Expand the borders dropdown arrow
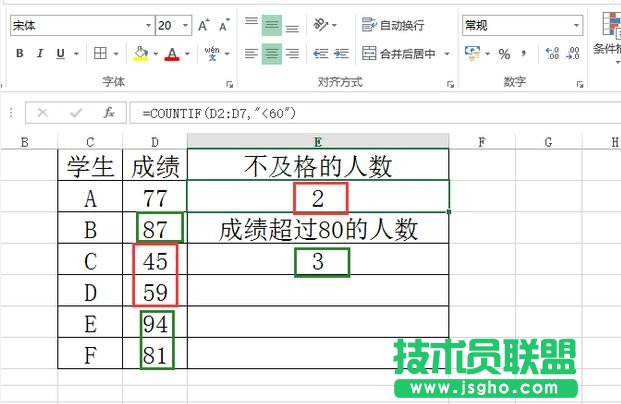Viewport: 621px width, 404px height. [116, 53]
